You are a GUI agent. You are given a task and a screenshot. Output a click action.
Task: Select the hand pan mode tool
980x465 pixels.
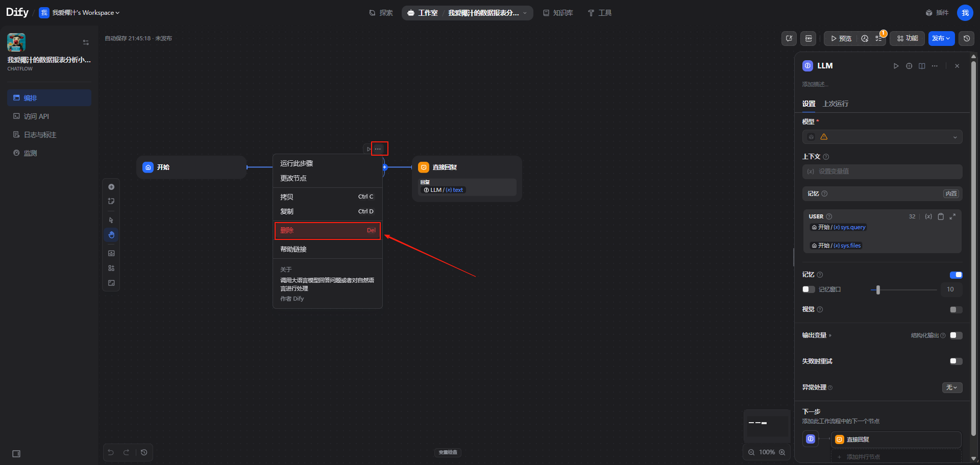coord(111,235)
